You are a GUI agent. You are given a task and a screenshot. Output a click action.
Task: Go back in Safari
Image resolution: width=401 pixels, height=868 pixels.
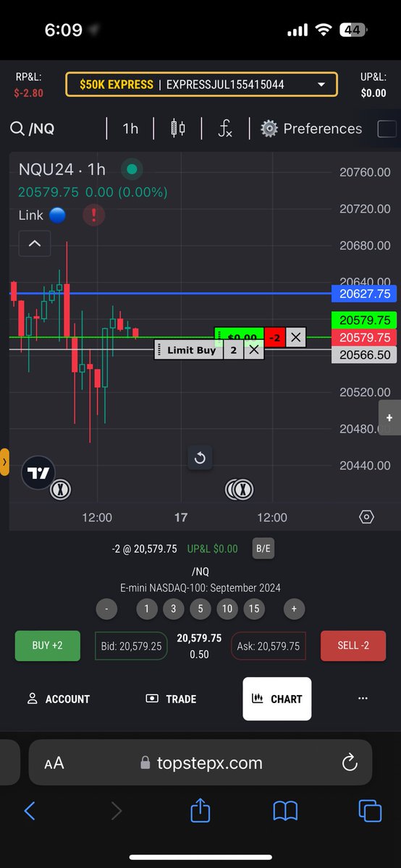pyautogui.click(x=30, y=811)
